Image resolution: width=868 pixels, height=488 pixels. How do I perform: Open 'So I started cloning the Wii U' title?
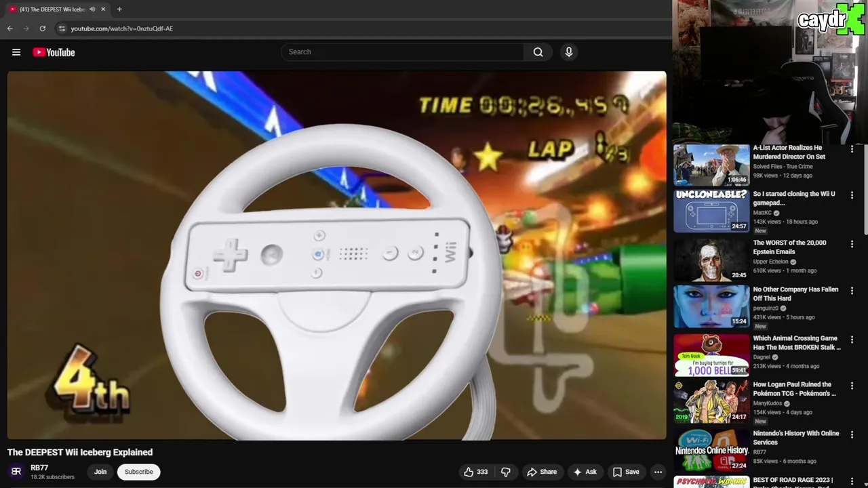(794, 198)
